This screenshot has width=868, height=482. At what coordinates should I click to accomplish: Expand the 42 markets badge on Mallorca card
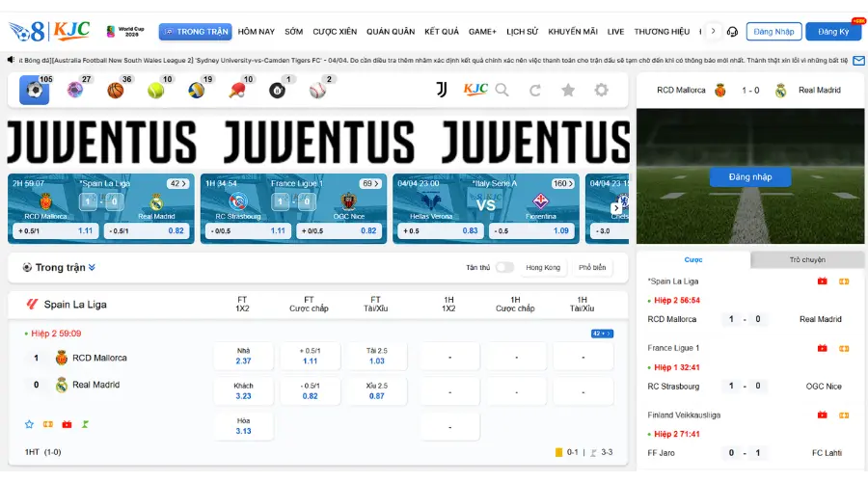178,184
